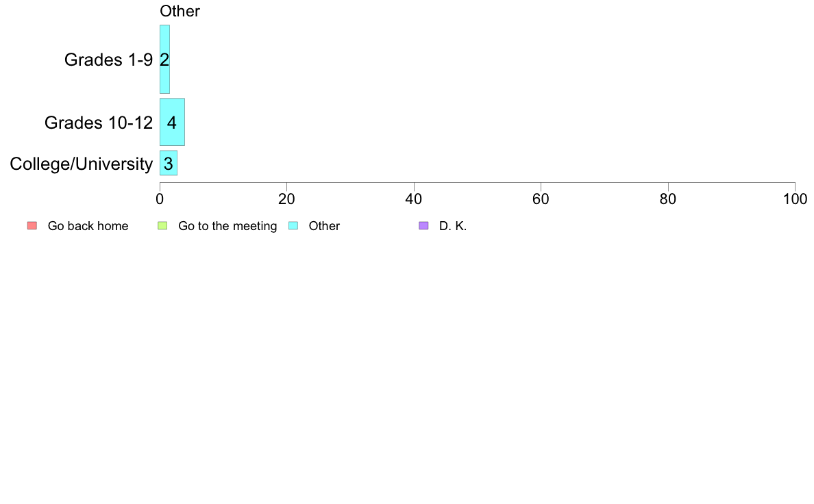This screenshot has width=814, height=504.
Task: Select the Go back home legend label
Action: [88, 226]
